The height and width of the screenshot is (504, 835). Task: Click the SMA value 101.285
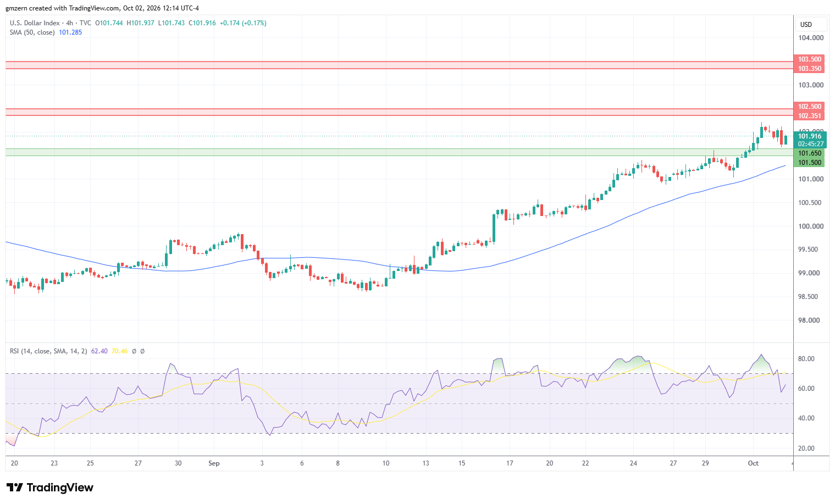pos(70,32)
